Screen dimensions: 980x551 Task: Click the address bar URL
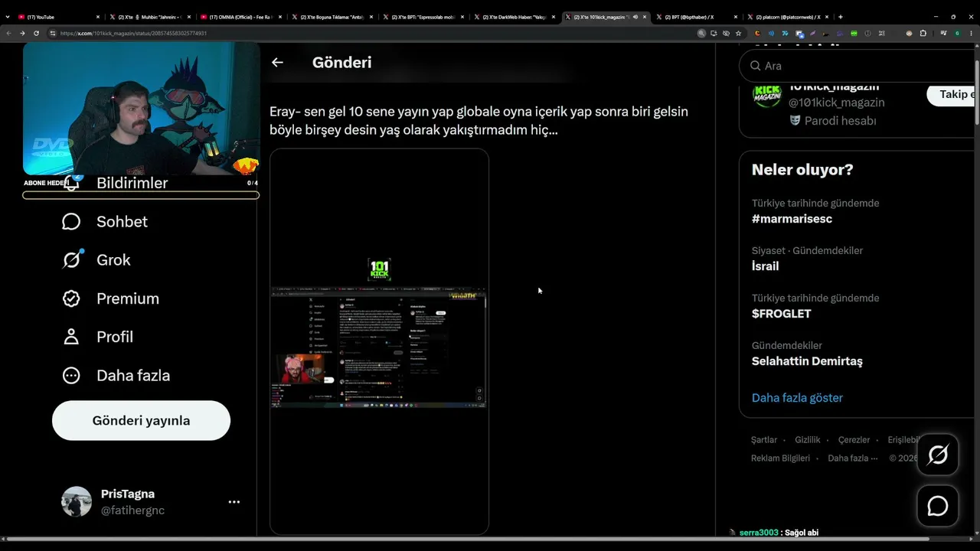pyautogui.click(x=134, y=33)
